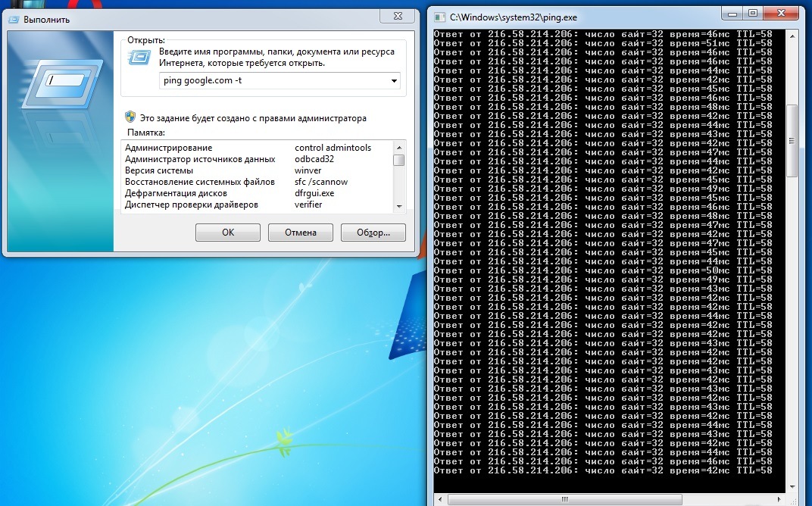Confirm with the OK button

pos(228,233)
